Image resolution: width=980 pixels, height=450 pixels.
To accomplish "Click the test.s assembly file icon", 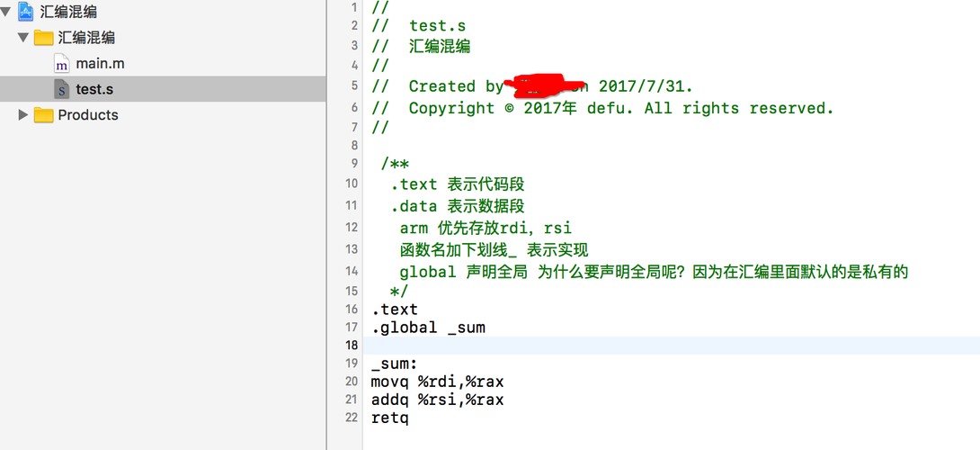I will click(61, 89).
